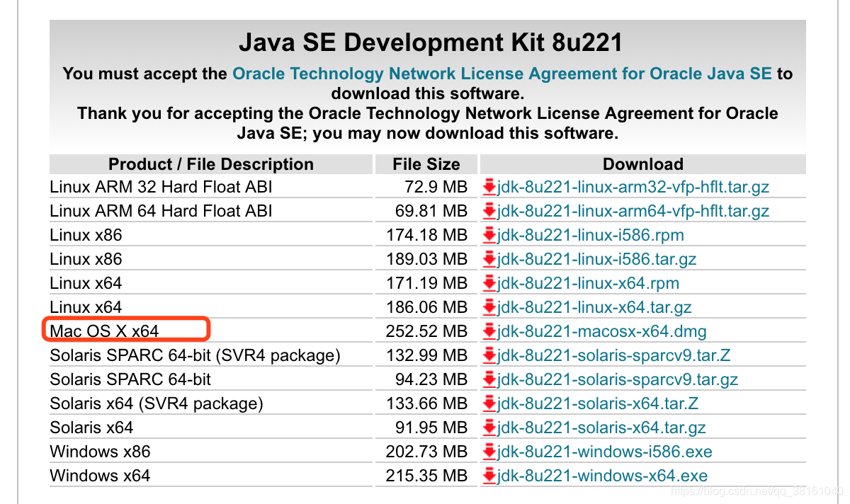Click the Java SE Development Kit 8u221 heading
Viewport: 850px width, 504px height.
(x=430, y=43)
